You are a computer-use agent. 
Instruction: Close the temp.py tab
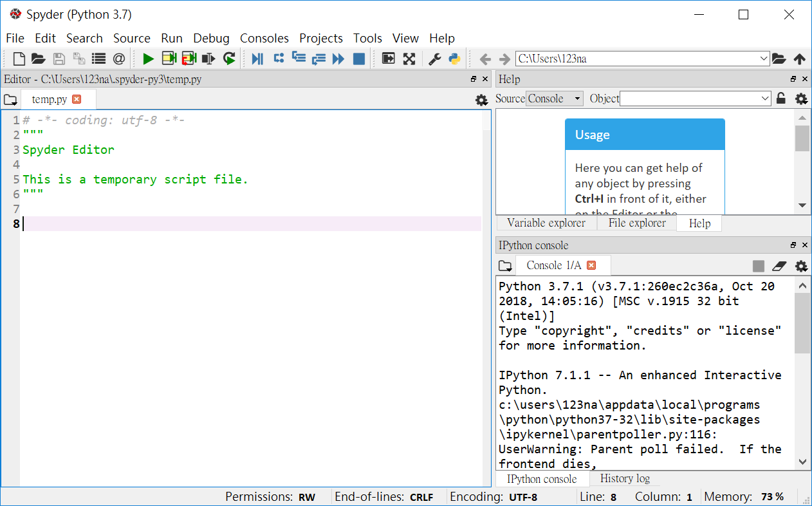77,99
